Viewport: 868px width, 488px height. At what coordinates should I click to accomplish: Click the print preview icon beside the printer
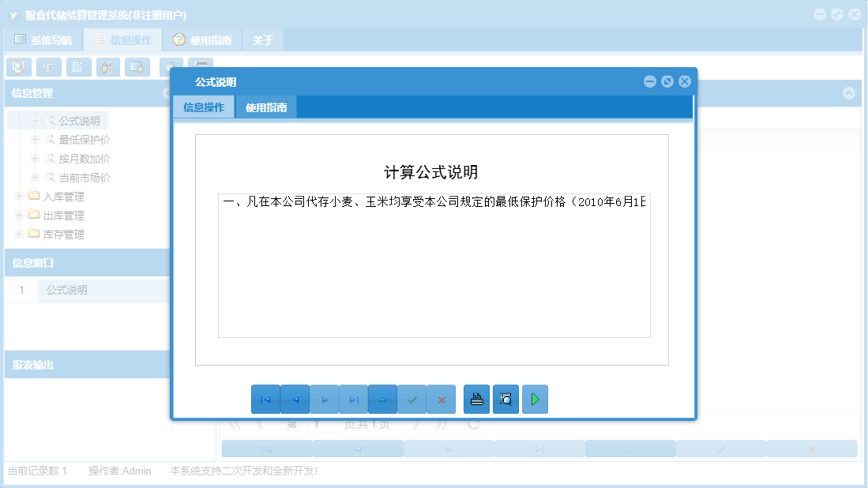[505, 399]
